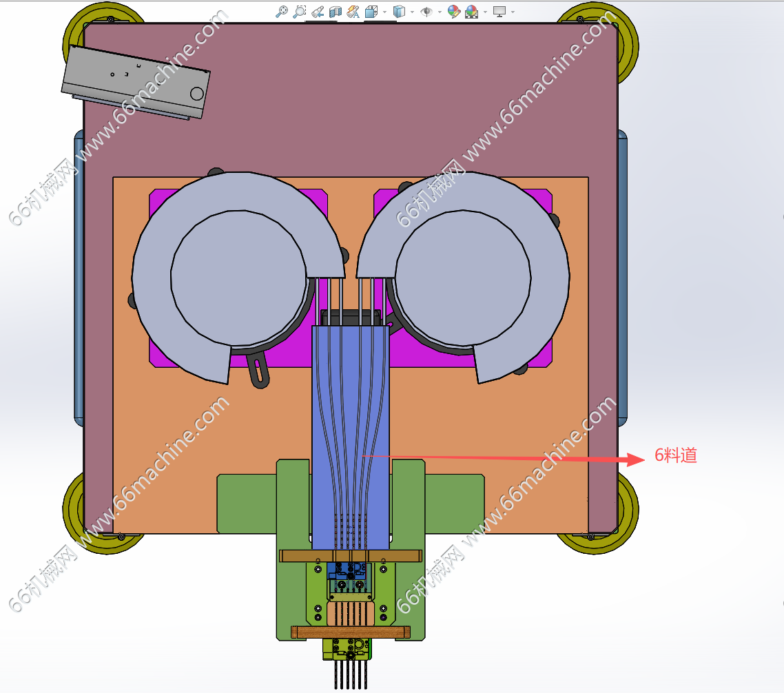Select the red "6料道" annotation label
This screenshot has width=784, height=693.
click(676, 455)
